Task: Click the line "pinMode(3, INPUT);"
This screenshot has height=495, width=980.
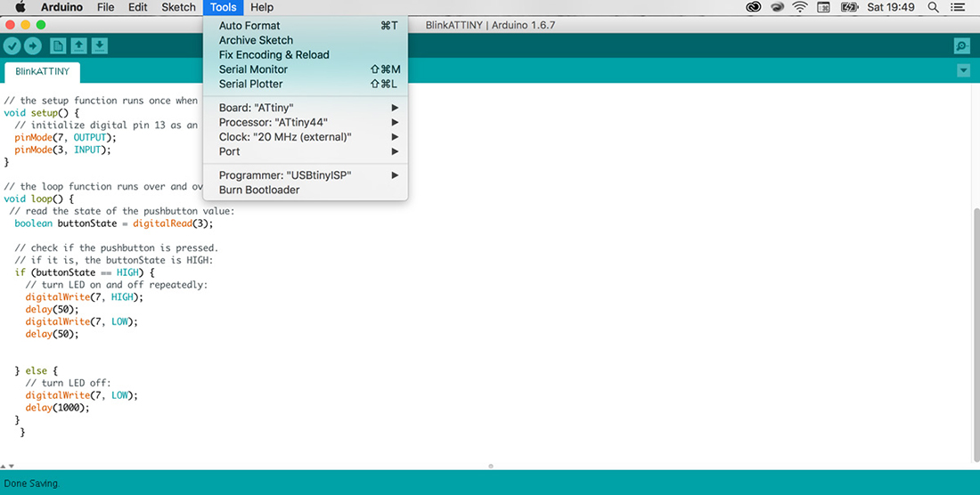Action: (x=62, y=150)
